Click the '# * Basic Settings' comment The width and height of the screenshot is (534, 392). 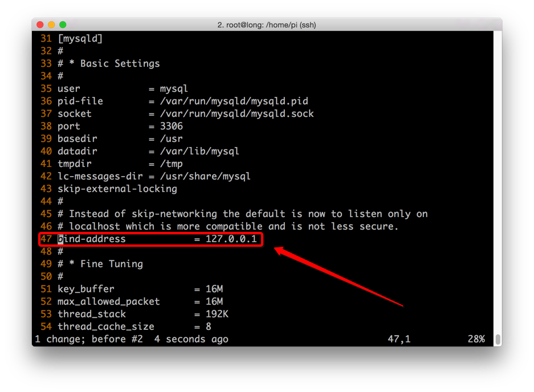(109, 64)
